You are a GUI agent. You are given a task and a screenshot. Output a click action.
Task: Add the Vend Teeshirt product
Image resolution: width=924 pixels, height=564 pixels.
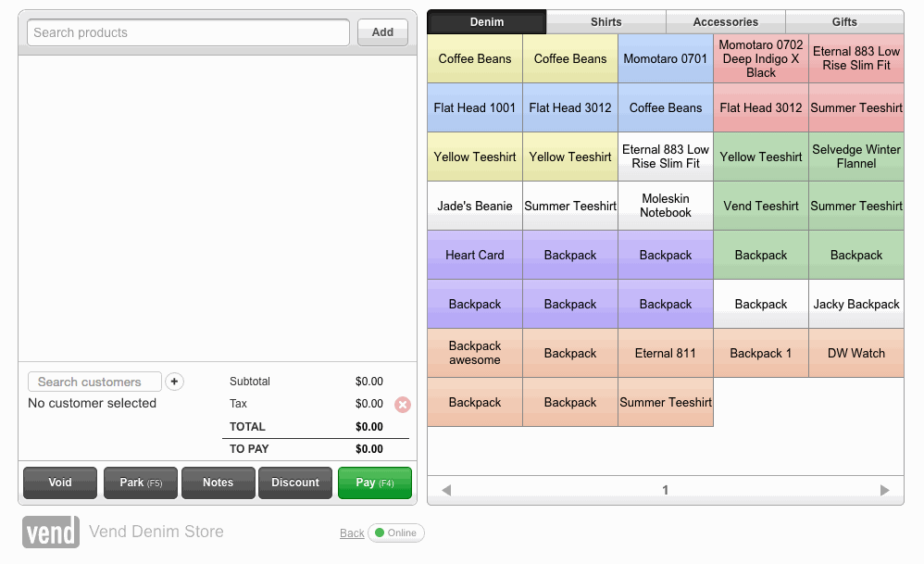(761, 206)
